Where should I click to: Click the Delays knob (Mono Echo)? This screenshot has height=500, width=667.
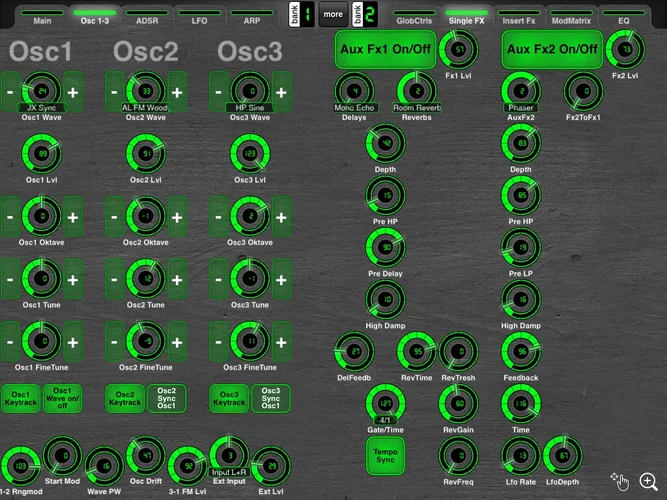coord(354,91)
